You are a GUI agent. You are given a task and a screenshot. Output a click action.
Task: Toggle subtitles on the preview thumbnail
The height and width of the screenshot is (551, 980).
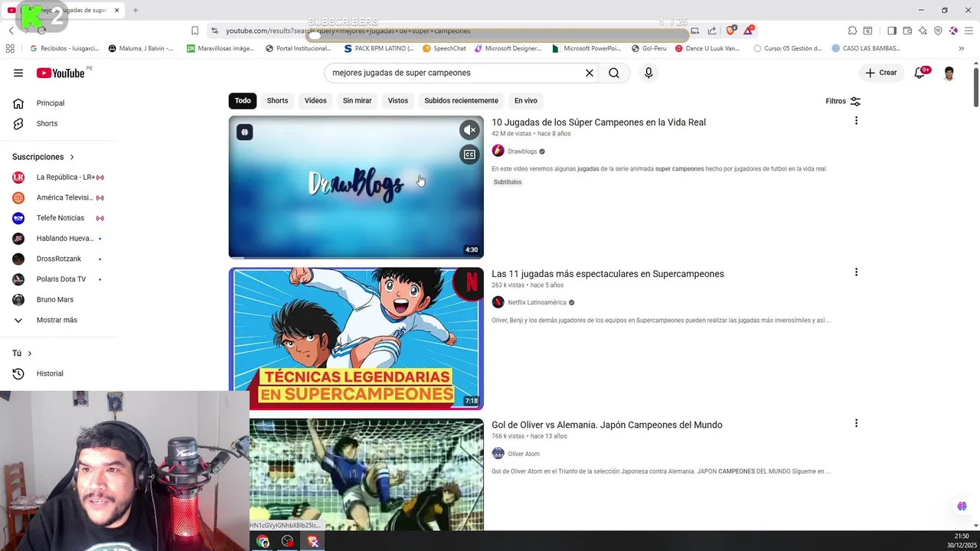coord(469,155)
